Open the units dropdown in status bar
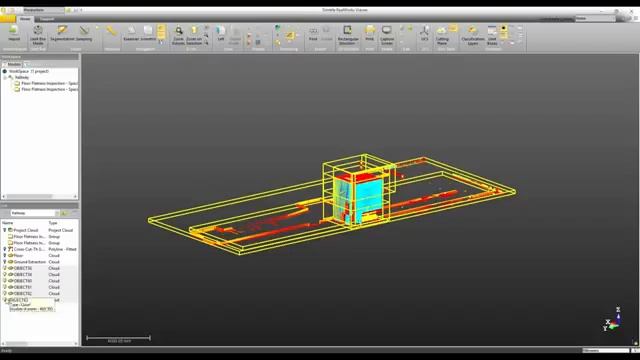Screen dimensions: 640x360 [606, 351]
